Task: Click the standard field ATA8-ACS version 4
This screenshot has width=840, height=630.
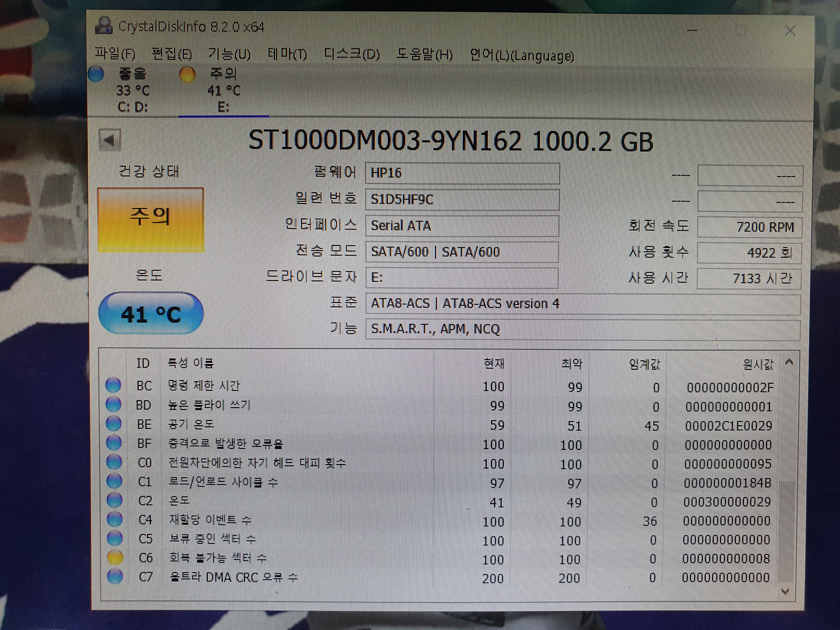Action: coord(583,304)
